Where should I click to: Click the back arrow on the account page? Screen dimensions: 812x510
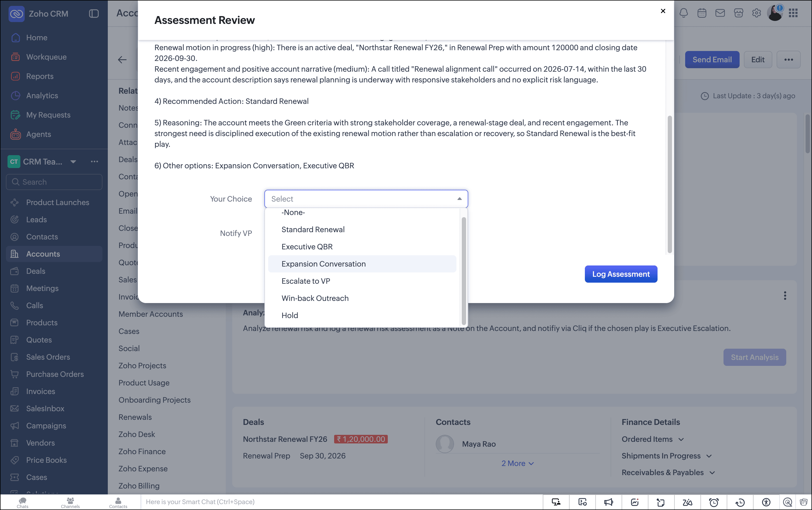(x=122, y=60)
